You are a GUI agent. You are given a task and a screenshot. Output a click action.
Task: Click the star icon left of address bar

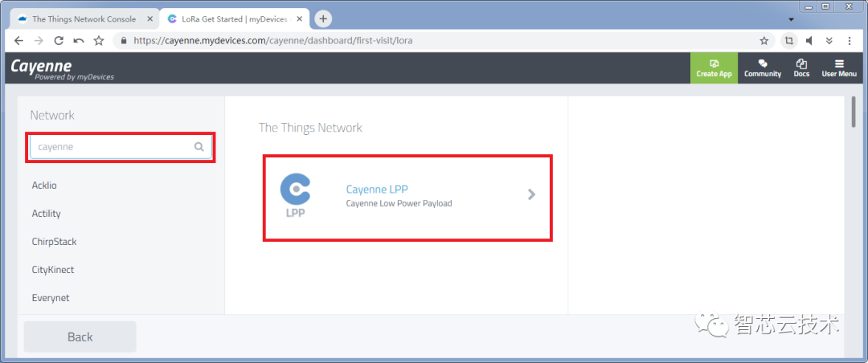pos(99,40)
